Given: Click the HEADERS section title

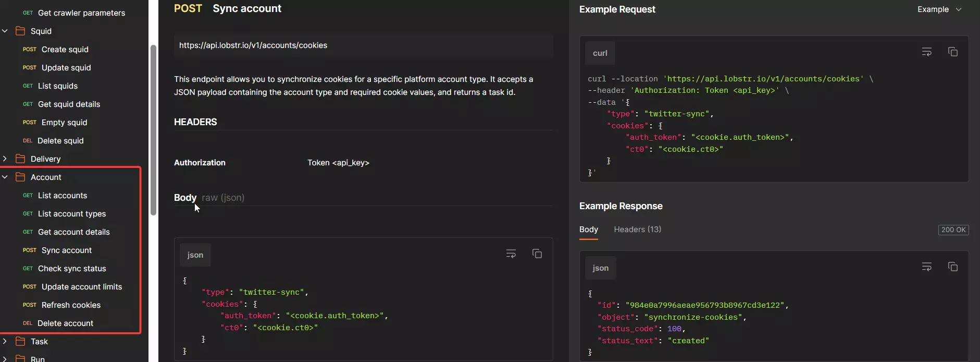Looking at the screenshot, I should (195, 122).
